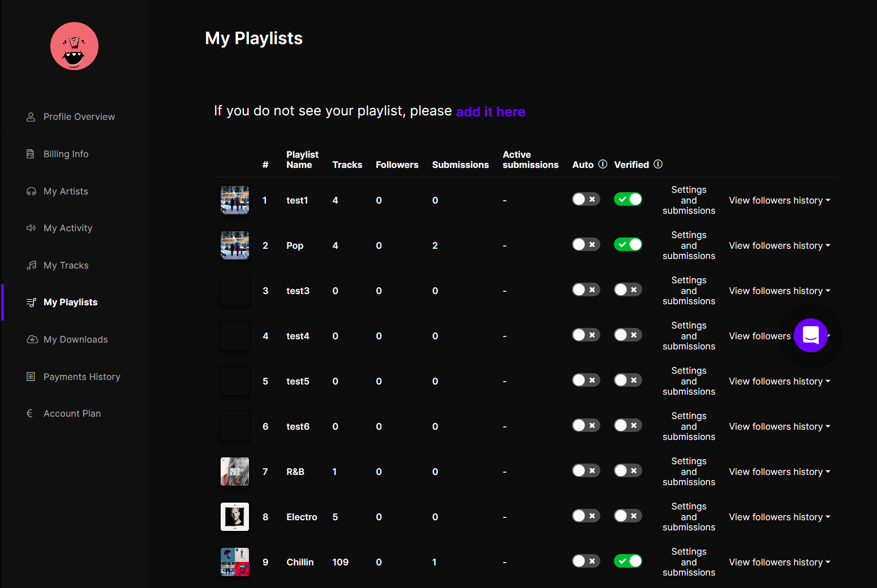Open Settings and submissions for test1
Screen dimensions: 877x588
coord(689,200)
